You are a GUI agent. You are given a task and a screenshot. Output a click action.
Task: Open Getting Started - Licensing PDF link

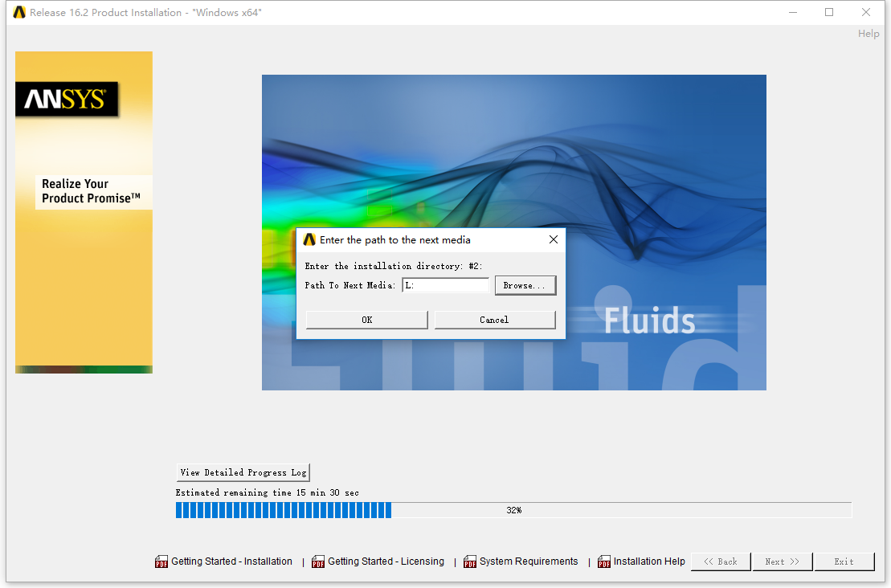pos(386,561)
